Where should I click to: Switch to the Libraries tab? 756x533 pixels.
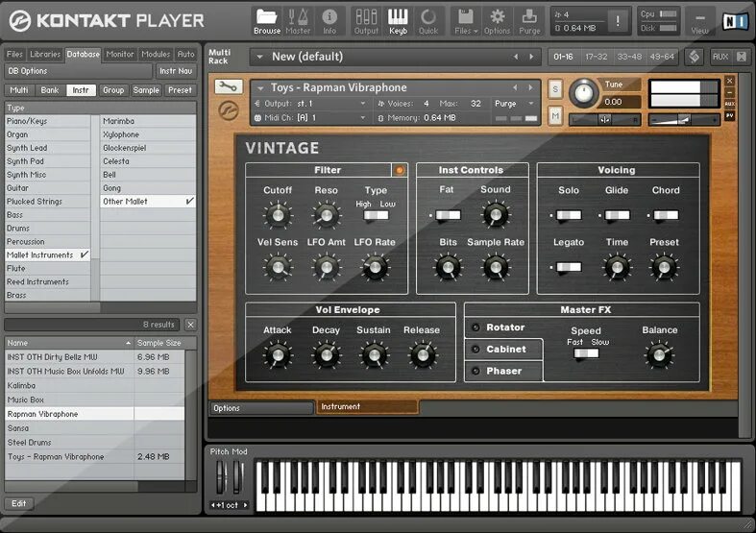[x=45, y=54]
